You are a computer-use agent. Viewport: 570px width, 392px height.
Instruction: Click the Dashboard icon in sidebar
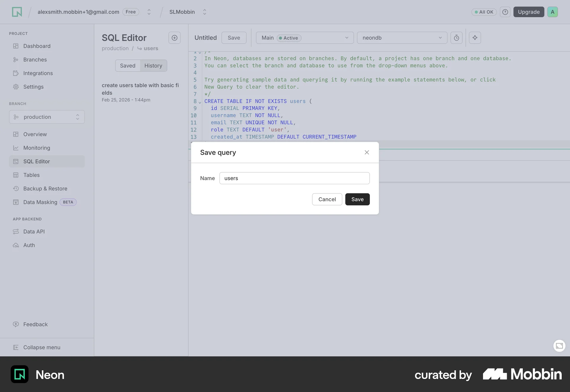click(x=16, y=46)
